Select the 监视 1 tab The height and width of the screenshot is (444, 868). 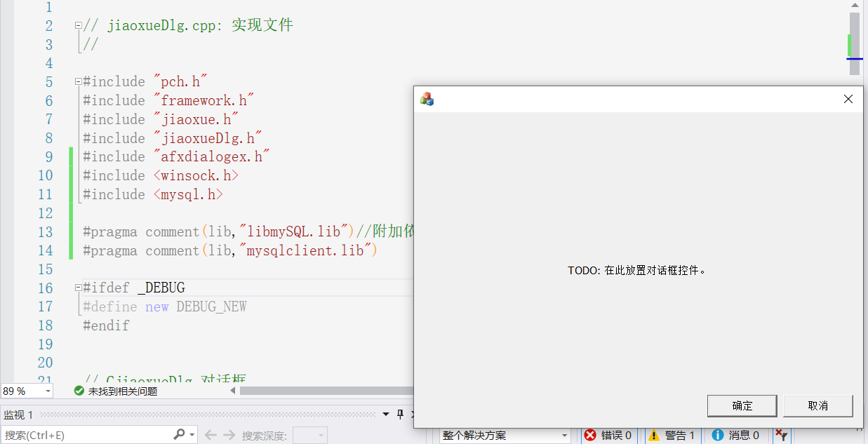tap(18, 414)
